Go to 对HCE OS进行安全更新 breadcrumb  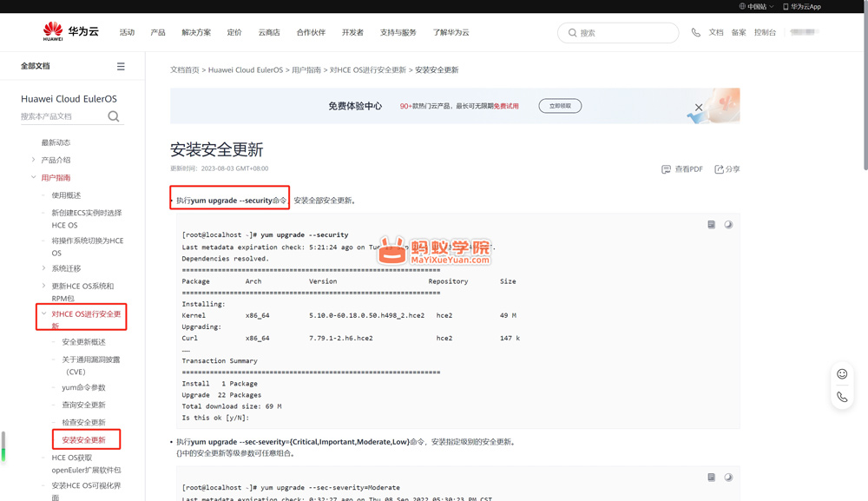[367, 69]
